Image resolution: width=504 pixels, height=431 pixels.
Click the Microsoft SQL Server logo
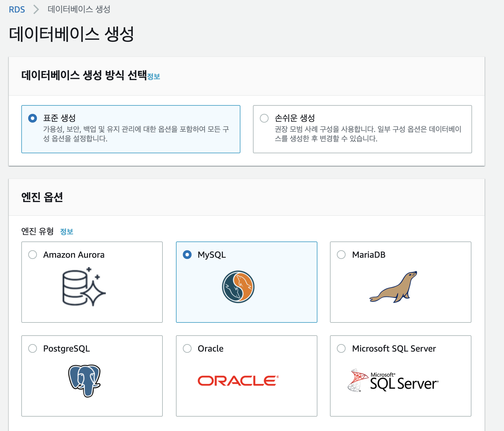(x=393, y=381)
